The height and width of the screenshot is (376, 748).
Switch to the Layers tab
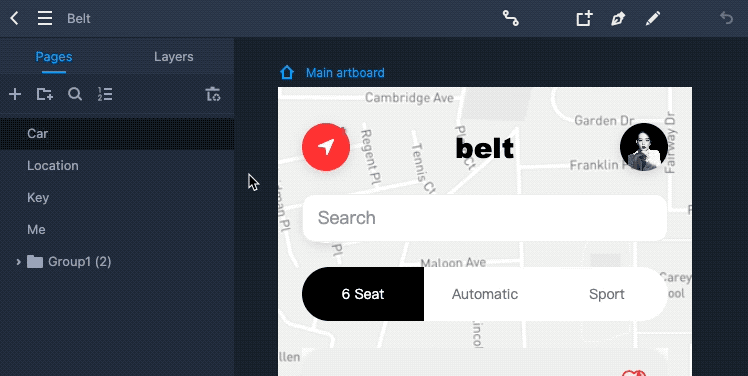[174, 57]
